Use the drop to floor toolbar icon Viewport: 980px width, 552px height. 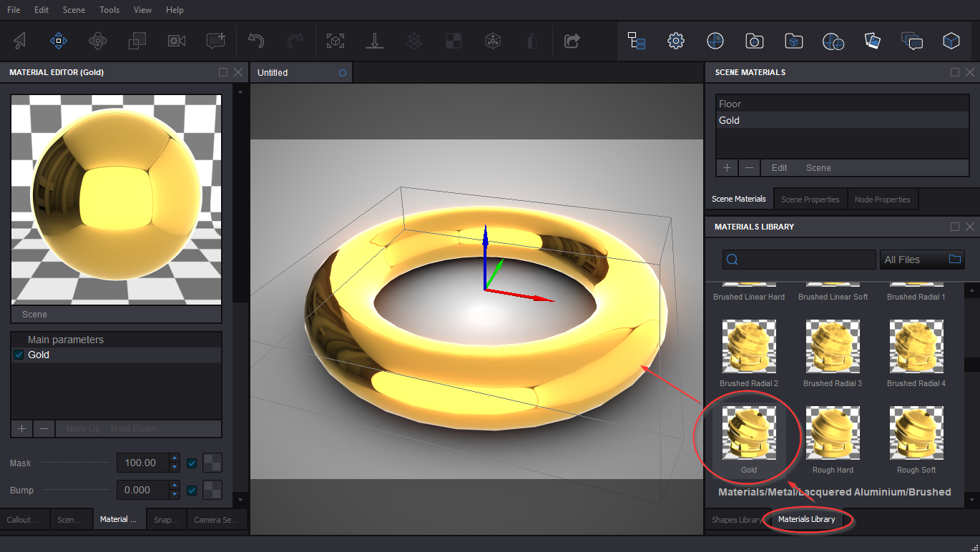[x=374, y=41]
